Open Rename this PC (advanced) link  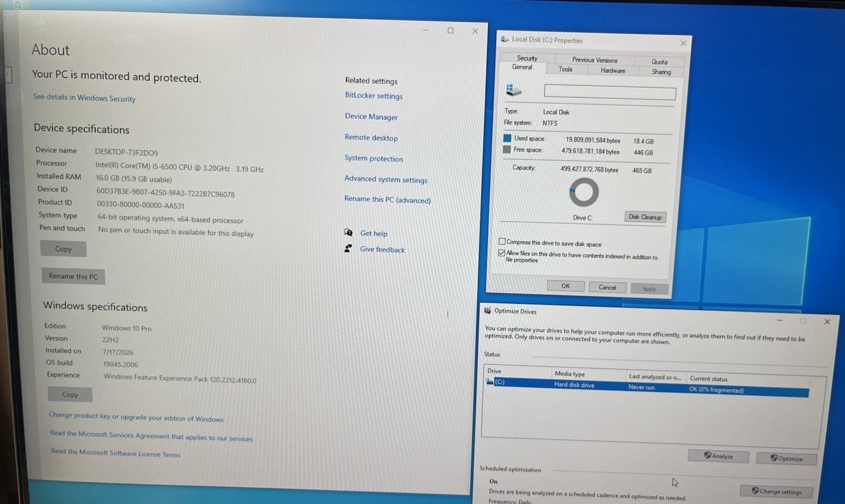(x=387, y=199)
